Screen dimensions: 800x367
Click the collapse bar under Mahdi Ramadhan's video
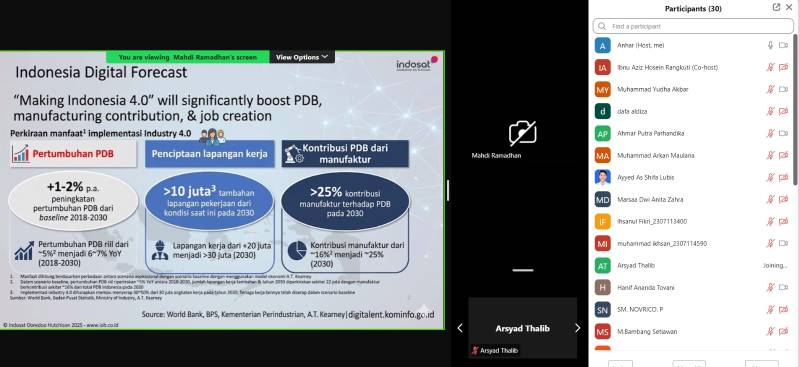(522, 270)
